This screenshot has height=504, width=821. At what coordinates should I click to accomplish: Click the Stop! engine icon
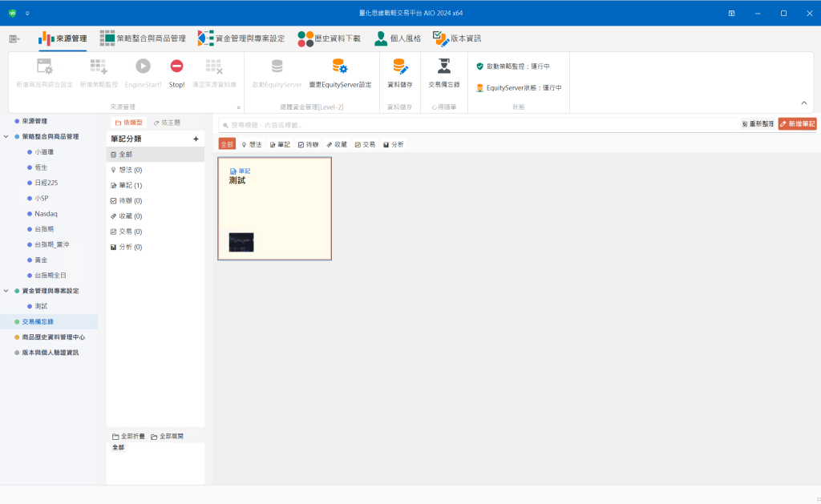[176, 67]
